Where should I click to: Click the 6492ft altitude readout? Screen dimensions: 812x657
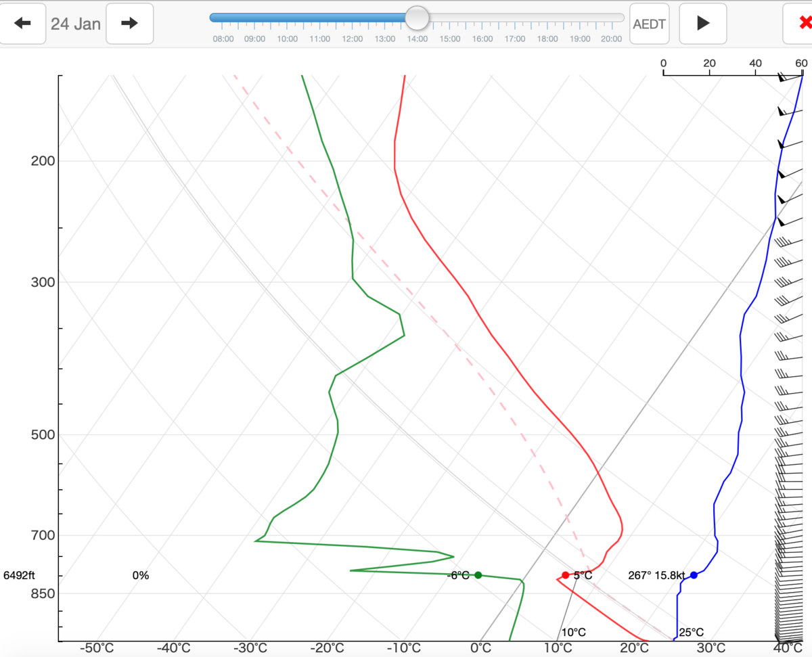[19, 576]
